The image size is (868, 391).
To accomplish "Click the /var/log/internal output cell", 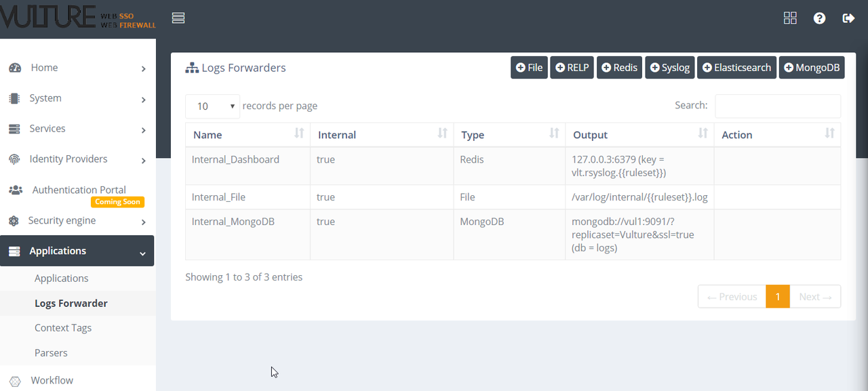I will pyautogui.click(x=639, y=197).
